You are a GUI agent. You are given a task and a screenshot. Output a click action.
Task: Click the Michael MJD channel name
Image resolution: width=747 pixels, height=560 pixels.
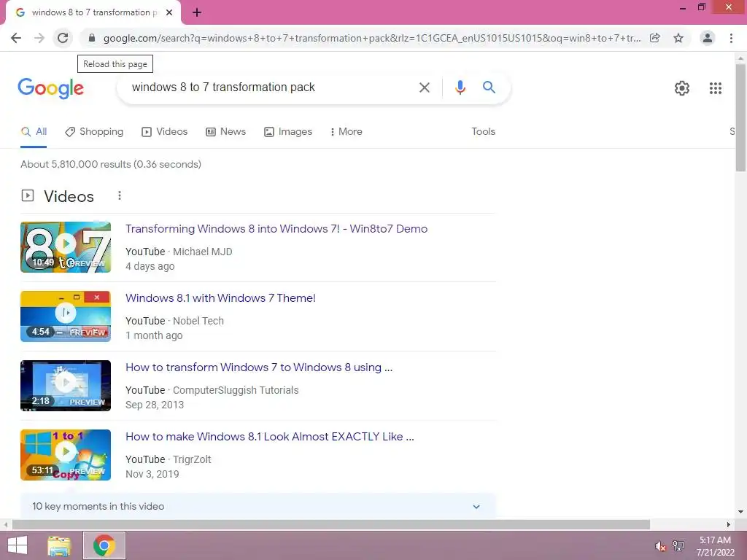[203, 252]
